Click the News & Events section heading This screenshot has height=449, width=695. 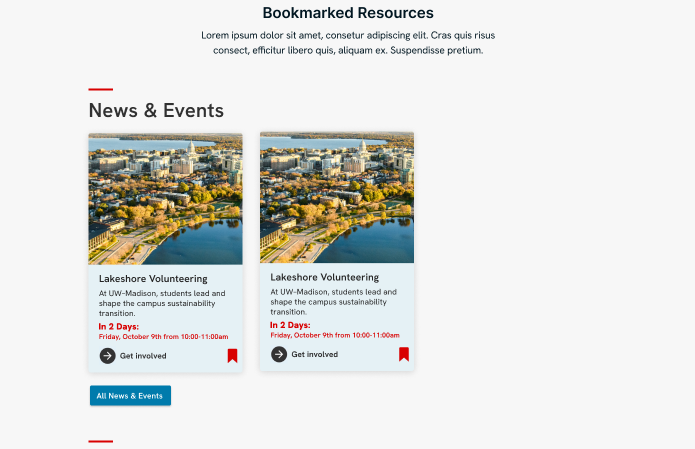coord(156,110)
